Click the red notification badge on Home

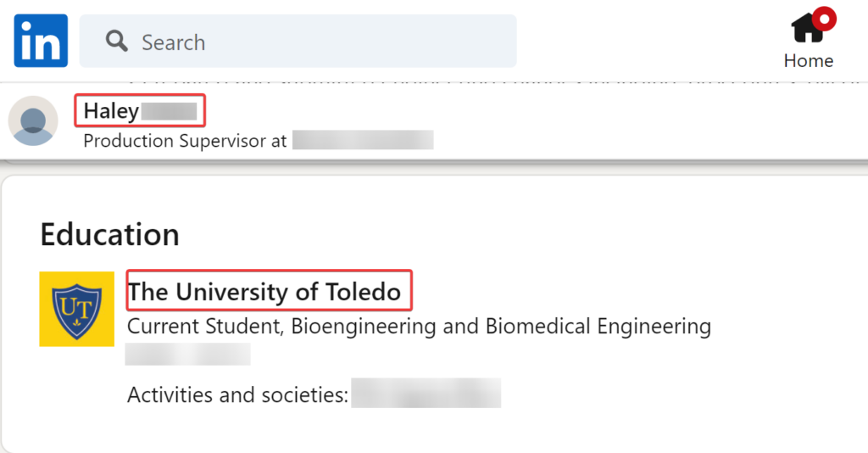(824, 20)
